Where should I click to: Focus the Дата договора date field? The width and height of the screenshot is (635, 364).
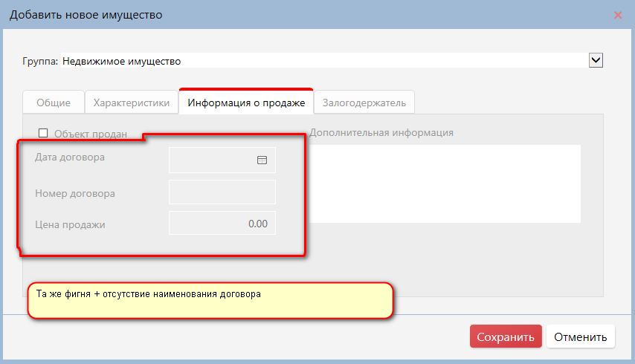coord(212,160)
